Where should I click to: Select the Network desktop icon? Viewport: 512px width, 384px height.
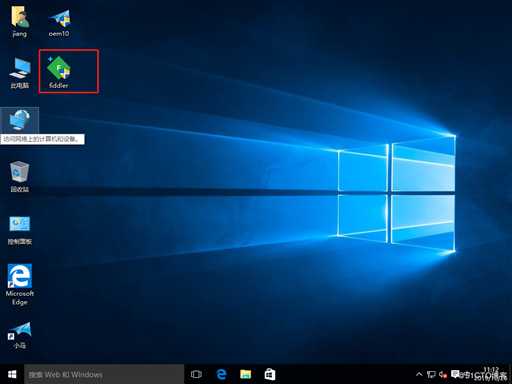(x=20, y=121)
